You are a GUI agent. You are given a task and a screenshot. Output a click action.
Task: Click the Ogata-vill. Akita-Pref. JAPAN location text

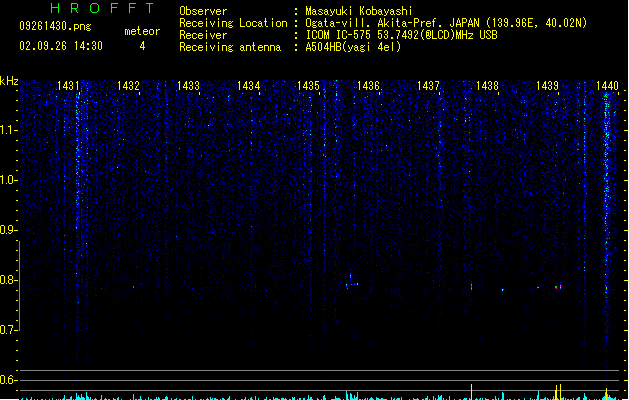point(446,23)
